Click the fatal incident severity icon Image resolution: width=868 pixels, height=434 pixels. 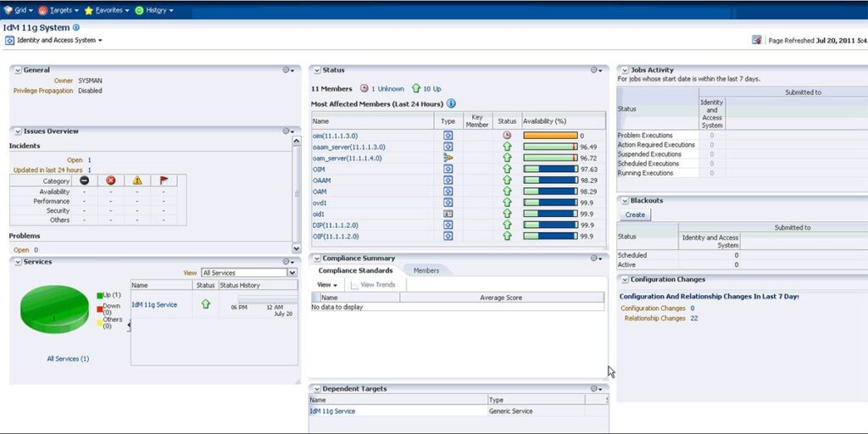point(84,181)
